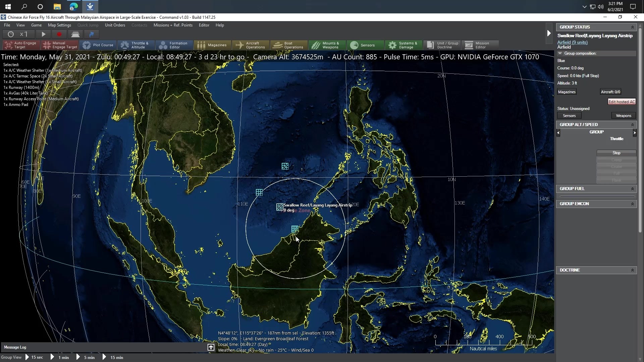The width and height of the screenshot is (644, 362).
Task: Click the right arrow beside GROUP throttle
Action: coord(635,133)
